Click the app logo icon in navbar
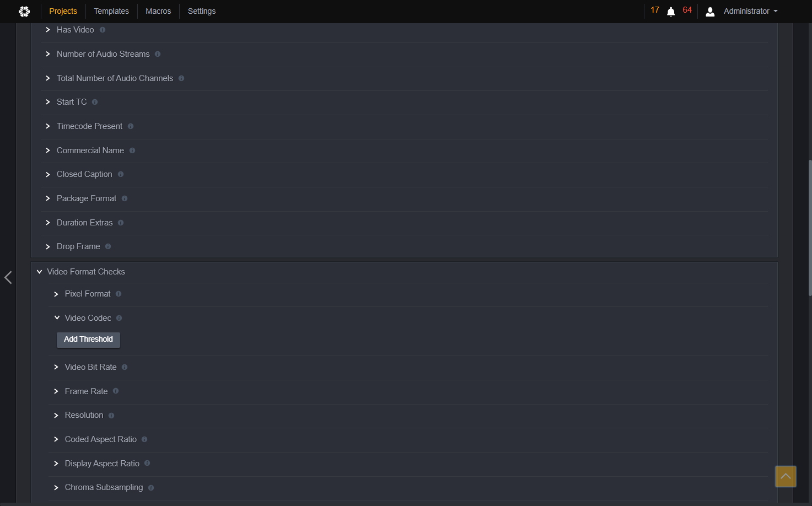 [x=24, y=11]
